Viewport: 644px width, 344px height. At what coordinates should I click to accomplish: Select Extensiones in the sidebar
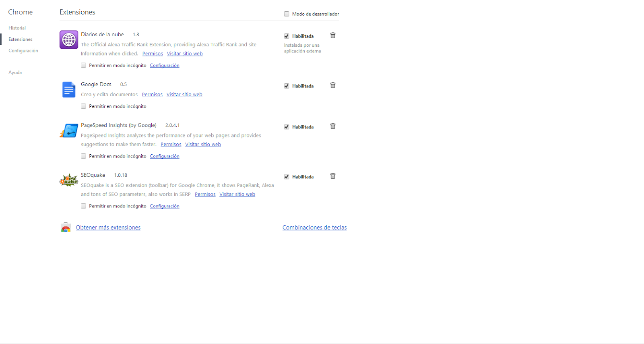20,39
